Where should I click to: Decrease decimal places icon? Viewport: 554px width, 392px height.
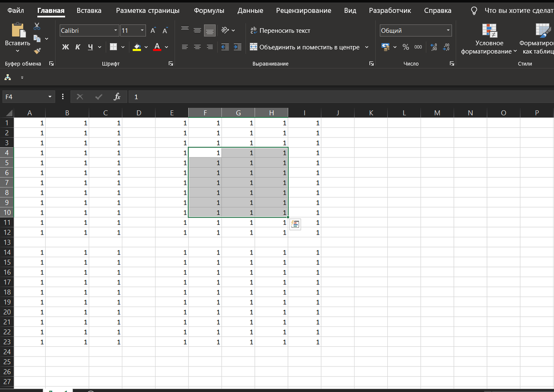click(446, 47)
